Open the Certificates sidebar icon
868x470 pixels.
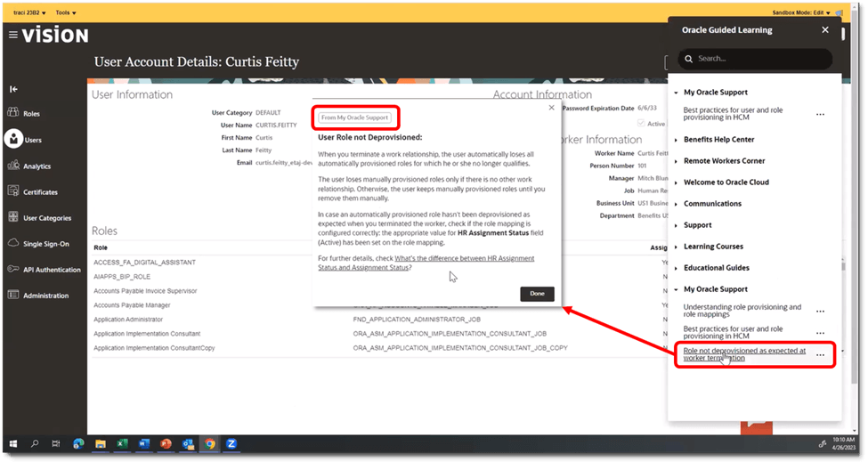(13, 191)
